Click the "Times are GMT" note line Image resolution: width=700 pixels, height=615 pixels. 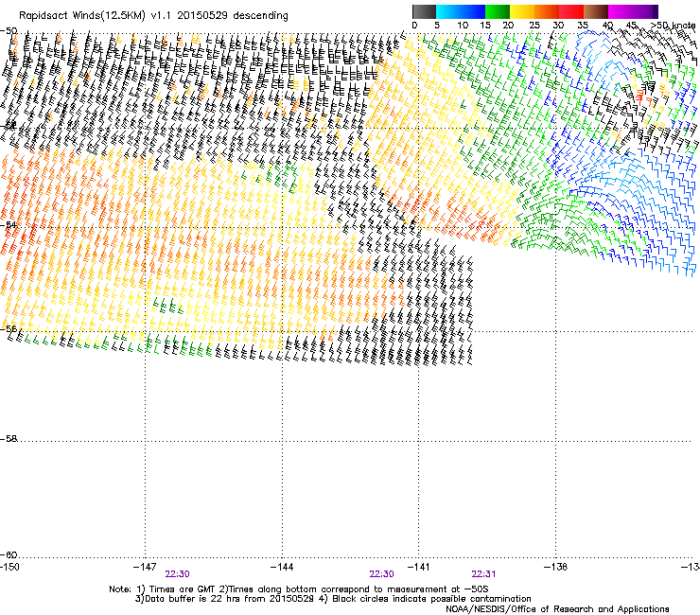coord(298,589)
